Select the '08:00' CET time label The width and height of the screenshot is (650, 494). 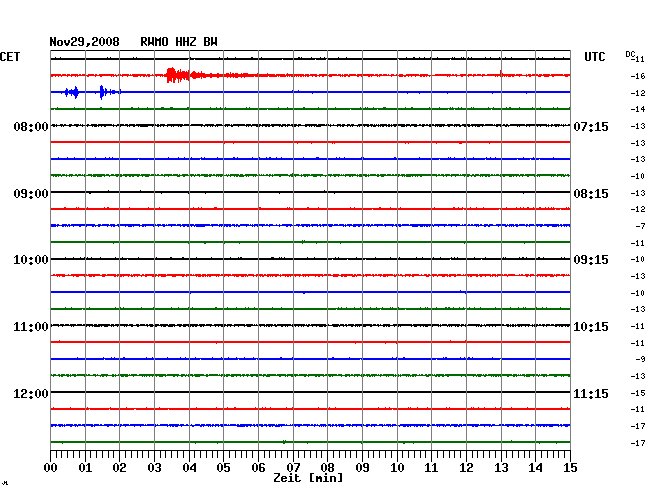(x=31, y=126)
